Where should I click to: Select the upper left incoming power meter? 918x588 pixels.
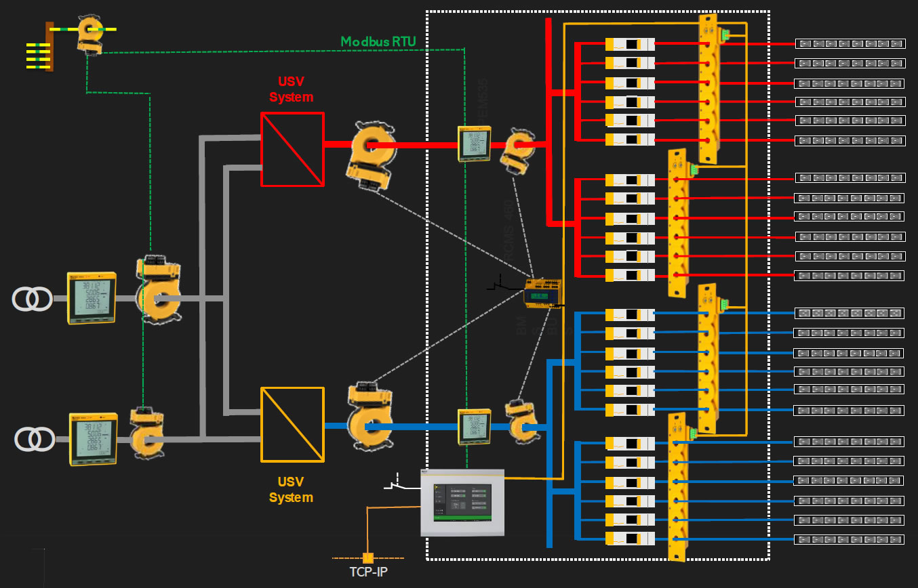click(92, 297)
